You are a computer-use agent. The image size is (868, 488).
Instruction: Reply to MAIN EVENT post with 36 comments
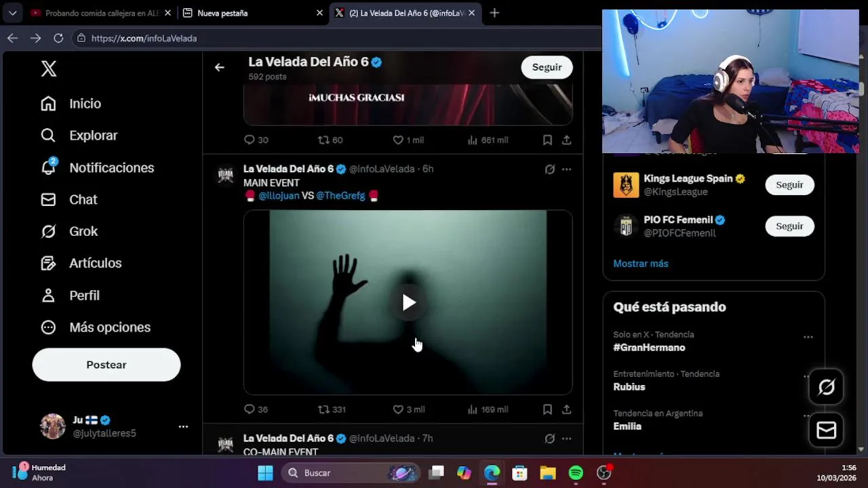pos(256,409)
